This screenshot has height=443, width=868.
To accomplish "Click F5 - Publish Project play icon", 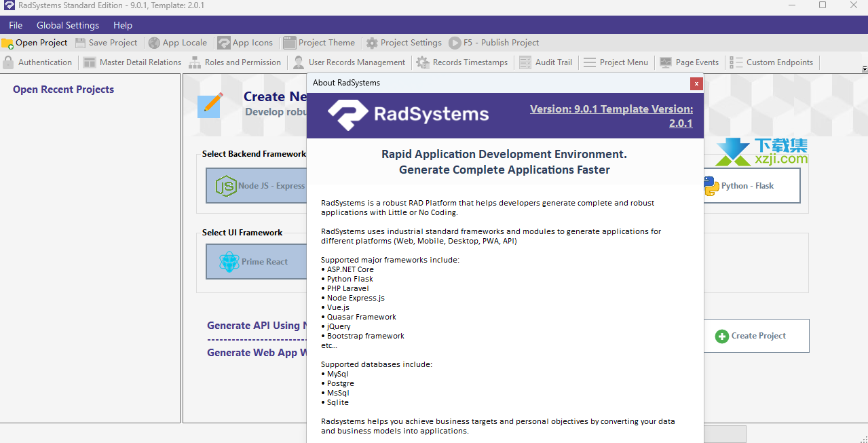I will [x=455, y=43].
